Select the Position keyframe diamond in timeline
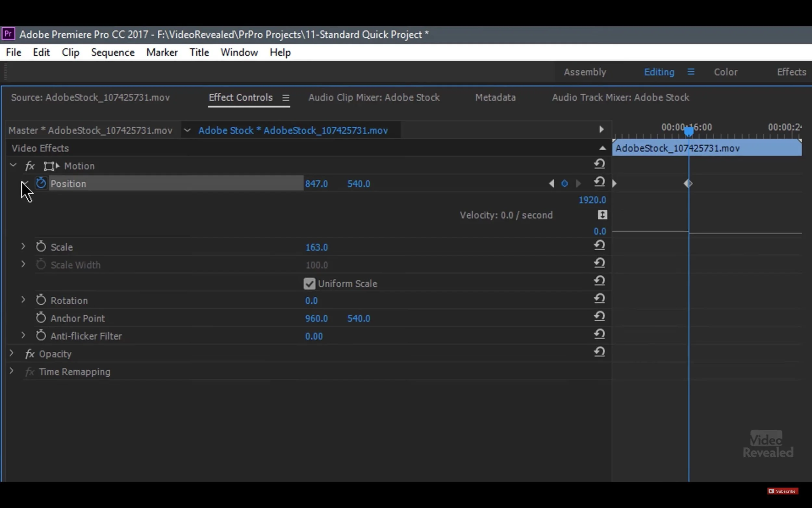This screenshot has height=508, width=812. coord(688,184)
